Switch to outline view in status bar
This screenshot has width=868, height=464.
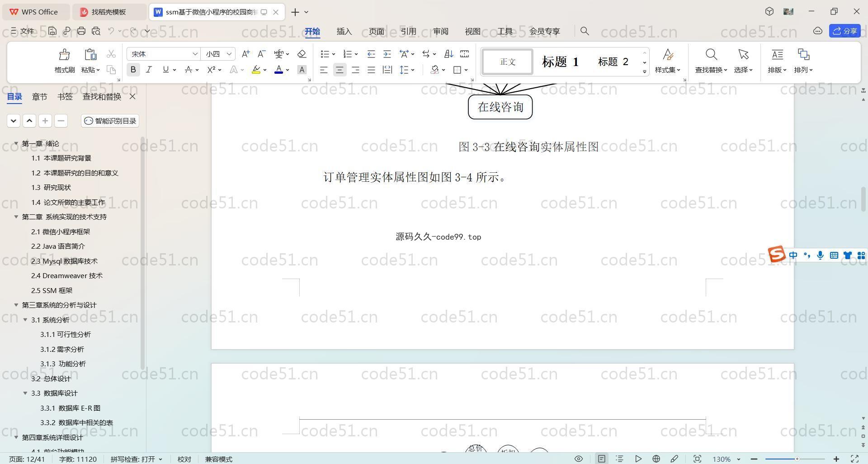[x=619, y=459]
